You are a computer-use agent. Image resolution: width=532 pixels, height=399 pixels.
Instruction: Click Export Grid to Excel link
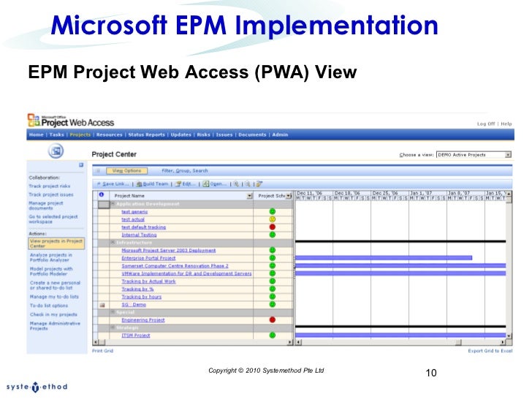pos(490,351)
